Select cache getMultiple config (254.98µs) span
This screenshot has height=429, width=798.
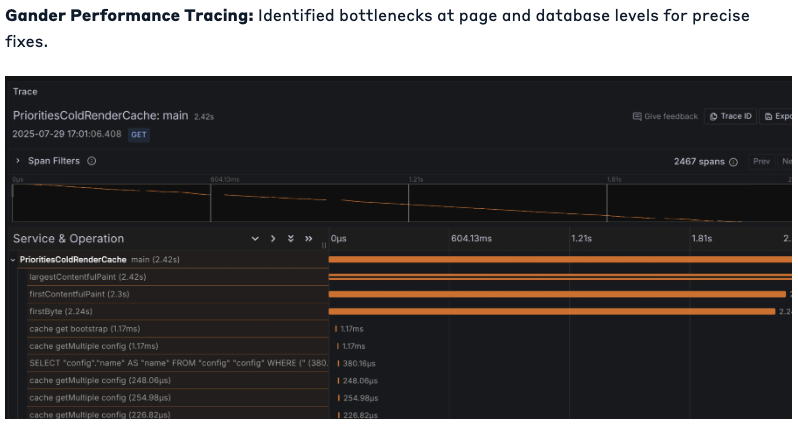coord(178,397)
